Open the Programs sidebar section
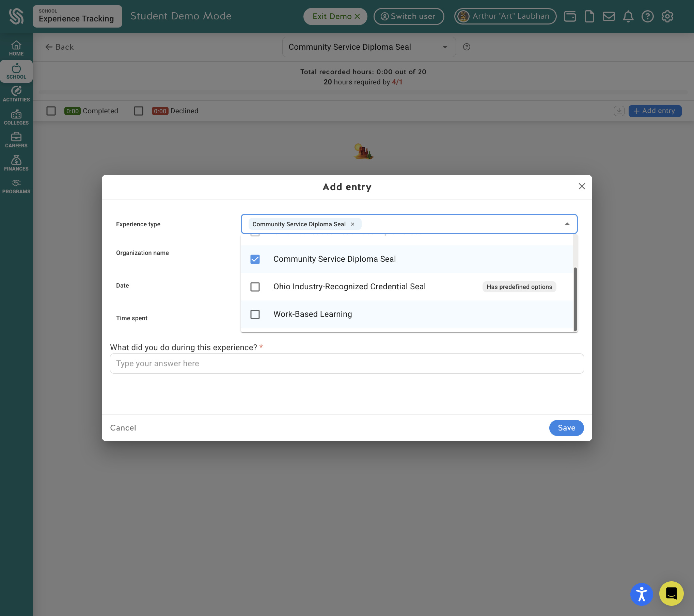 (16, 186)
